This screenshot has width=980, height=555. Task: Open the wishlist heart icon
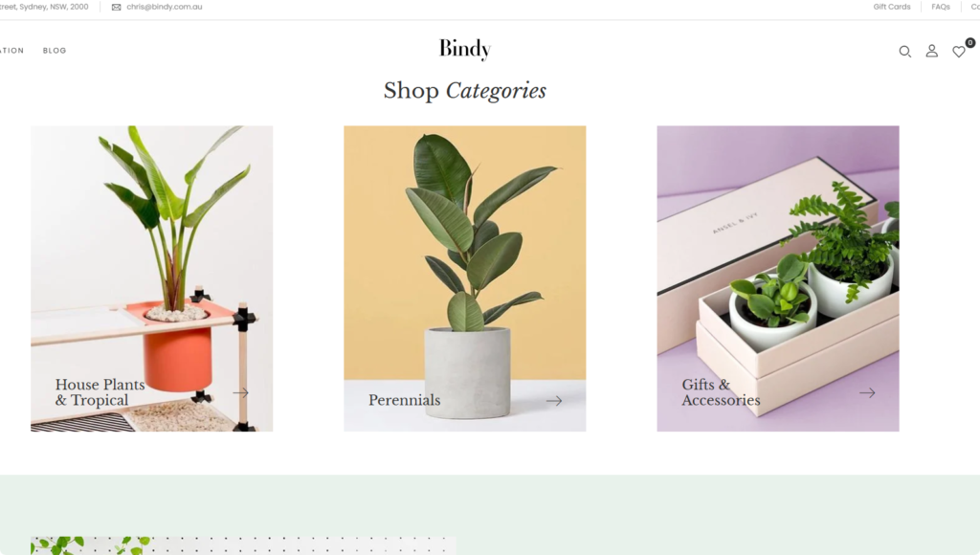[x=958, y=52]
